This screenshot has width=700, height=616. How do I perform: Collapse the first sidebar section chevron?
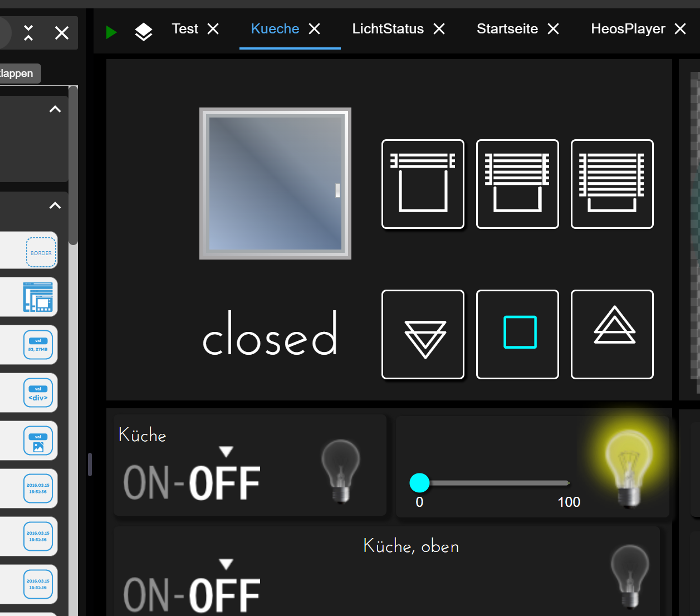click(x=55, y=109)
